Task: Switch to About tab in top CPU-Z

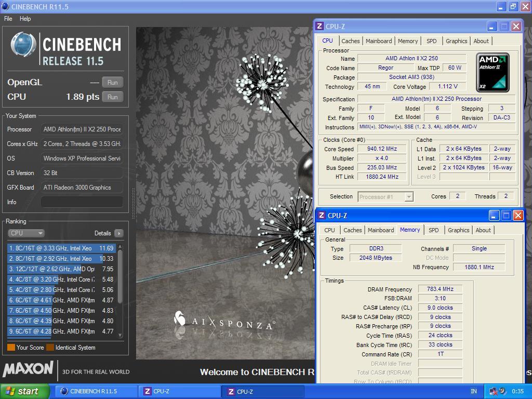Action: [x=481, y=41]
